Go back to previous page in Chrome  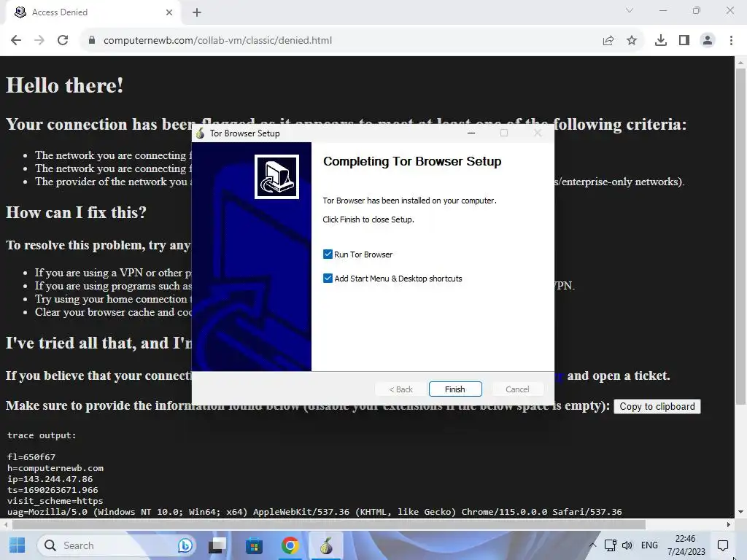click(16, 41)
